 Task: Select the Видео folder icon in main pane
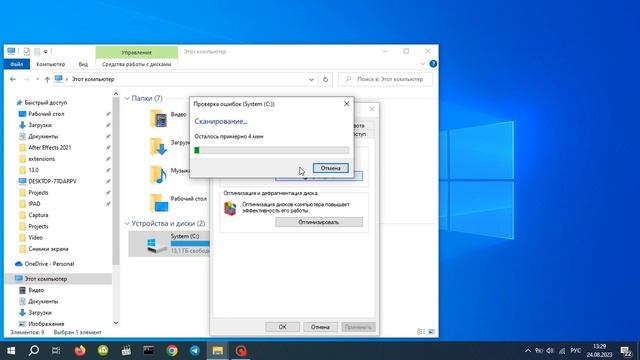point(158,119)
